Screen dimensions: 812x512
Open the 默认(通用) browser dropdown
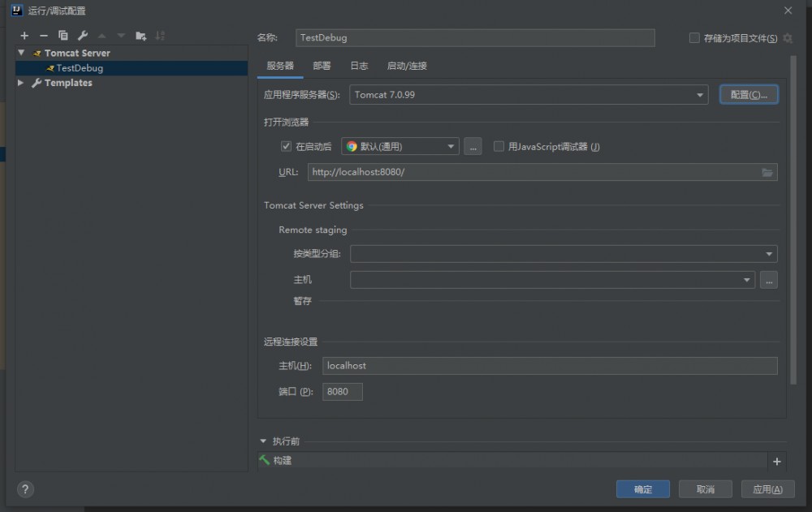400,147
